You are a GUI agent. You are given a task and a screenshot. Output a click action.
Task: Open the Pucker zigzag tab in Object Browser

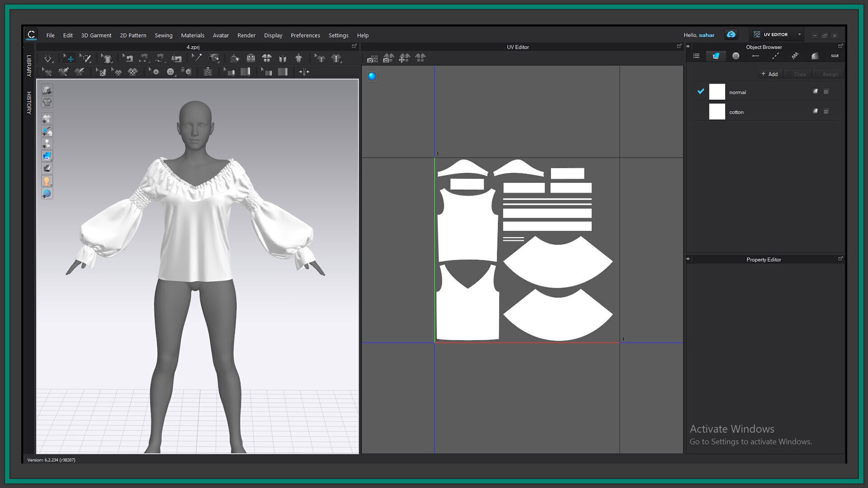coord(795,56)
